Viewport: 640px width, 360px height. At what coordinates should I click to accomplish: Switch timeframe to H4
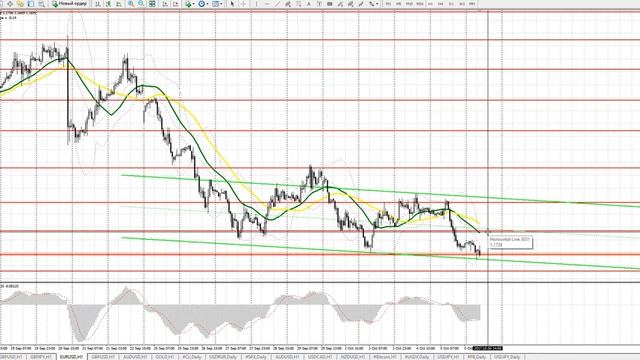pos(440,4)
